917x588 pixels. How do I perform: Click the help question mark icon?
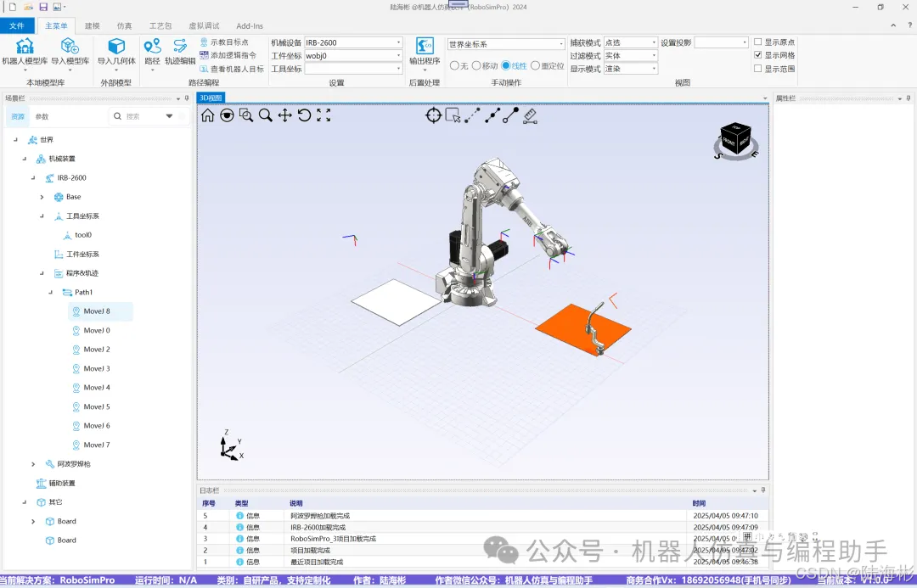click(909, 25)
